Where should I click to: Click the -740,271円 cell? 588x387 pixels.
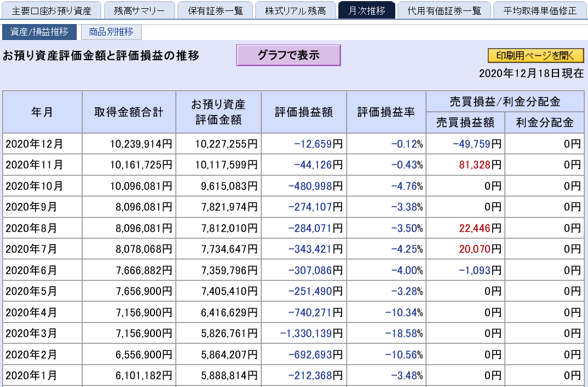(x=304, y=313)
